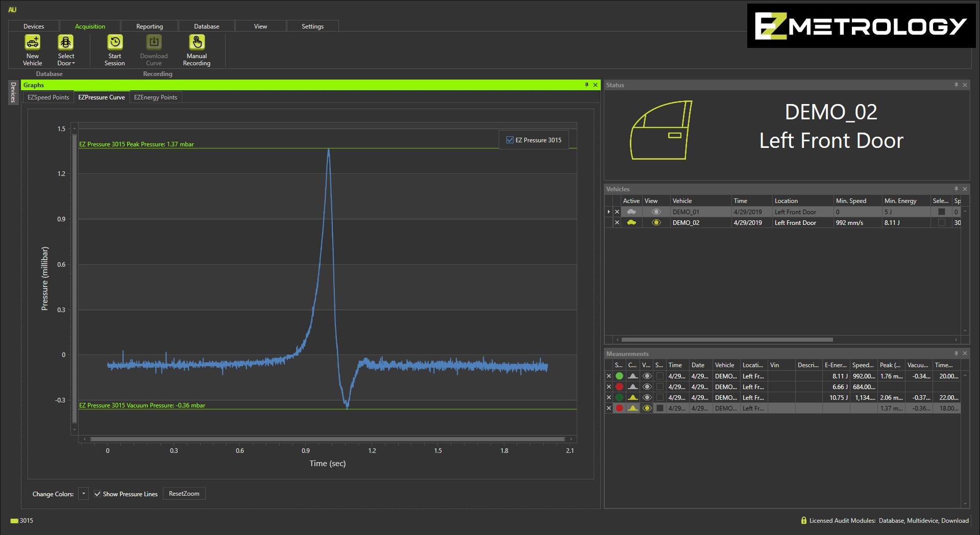Delete the DEMO_02 vehicle row
Screen dimensions: 980x535
click(617, 222)
